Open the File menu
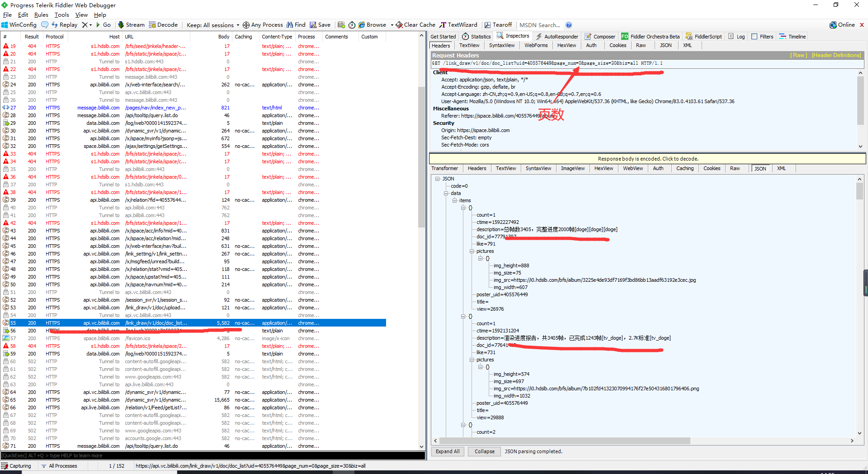868x474 pixels. pyautogui.click(x=7, y=15)
